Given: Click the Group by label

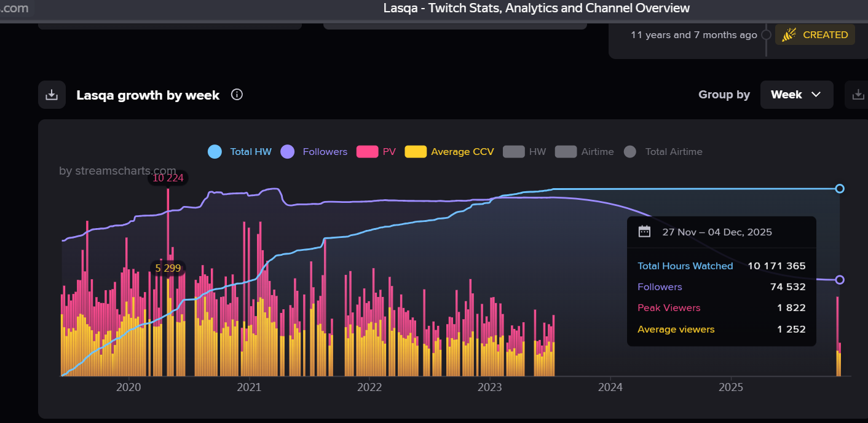Looking at the screenshot, I should [x=724, y=95].
